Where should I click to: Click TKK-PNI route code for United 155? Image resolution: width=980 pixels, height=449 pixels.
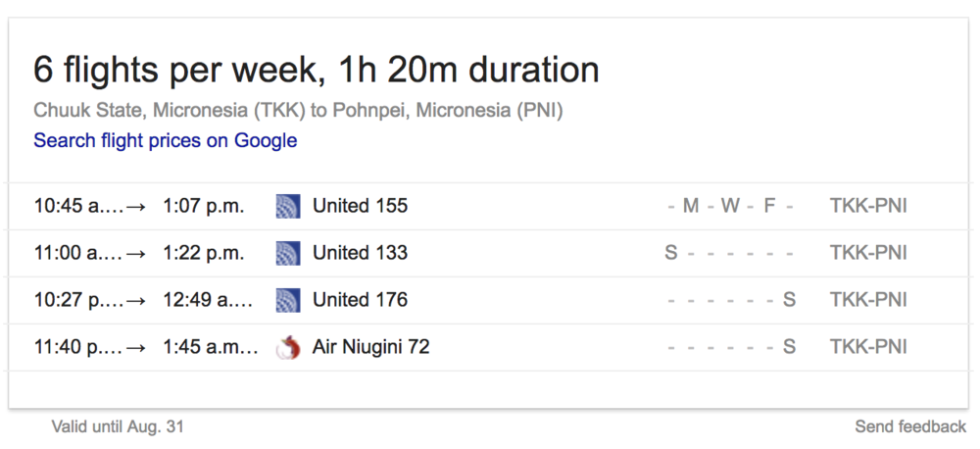[868, 206]
